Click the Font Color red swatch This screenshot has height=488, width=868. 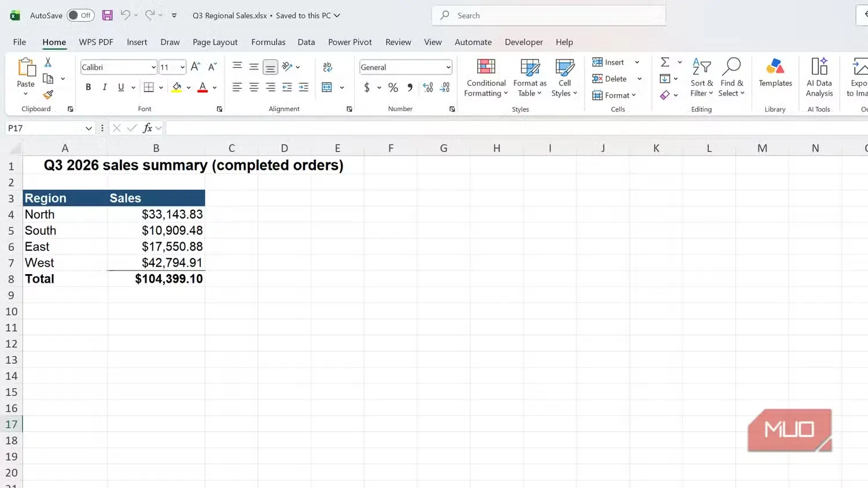coord(203,87)
